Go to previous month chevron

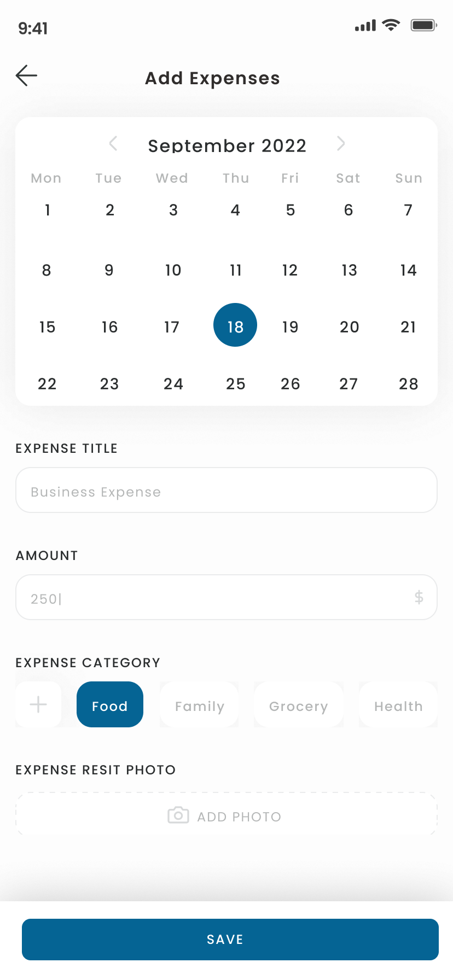click(x=113, y=143)
